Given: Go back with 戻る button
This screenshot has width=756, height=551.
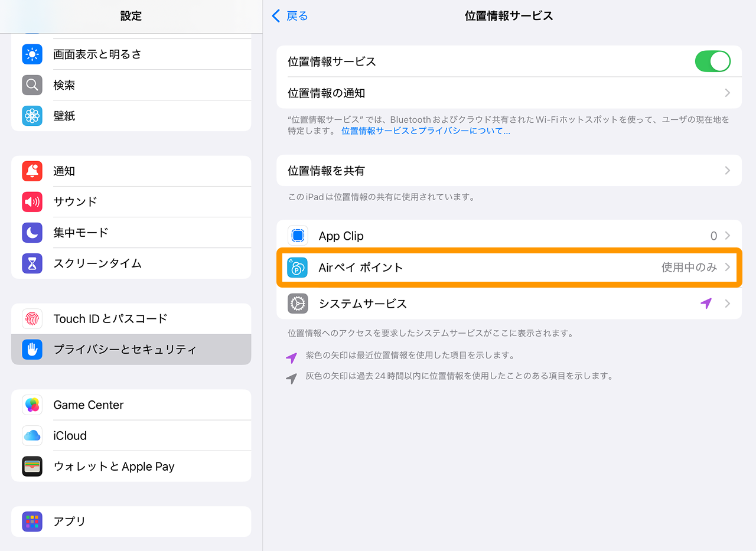Looking at the screenshot, I should click(290, 16).
